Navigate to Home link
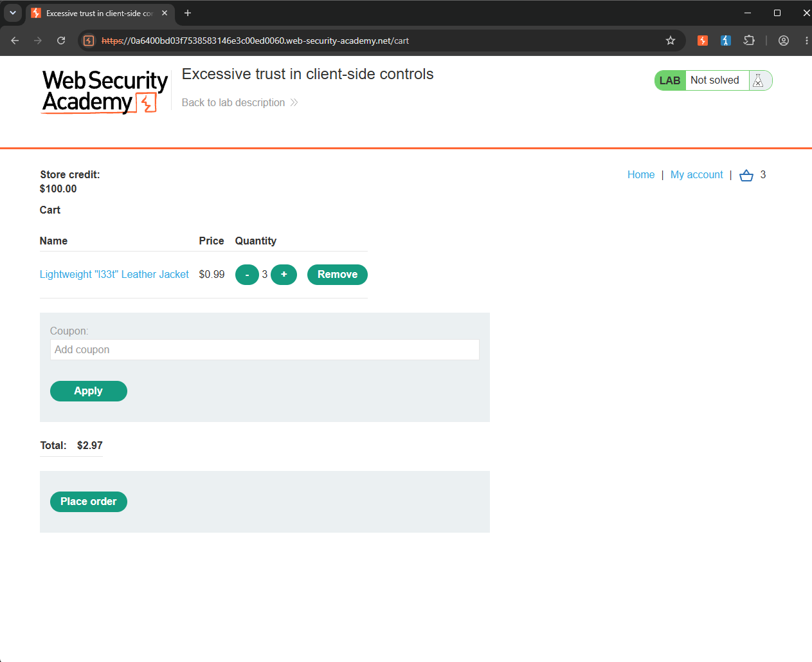The height and width of the screenshot is (662, 812). (x=641, y=175)
